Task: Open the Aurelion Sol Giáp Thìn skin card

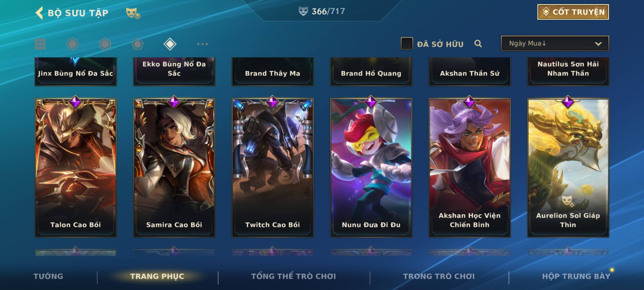Action: coord(568,168)
